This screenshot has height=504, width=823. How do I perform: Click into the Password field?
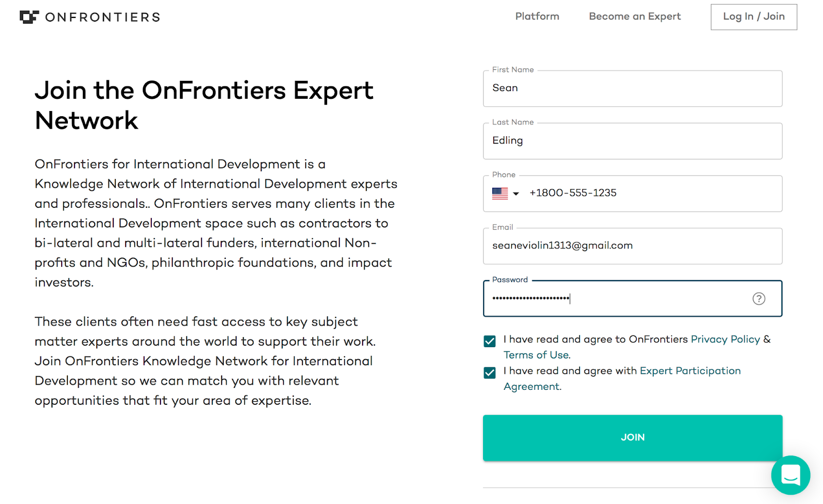(633, 298)
